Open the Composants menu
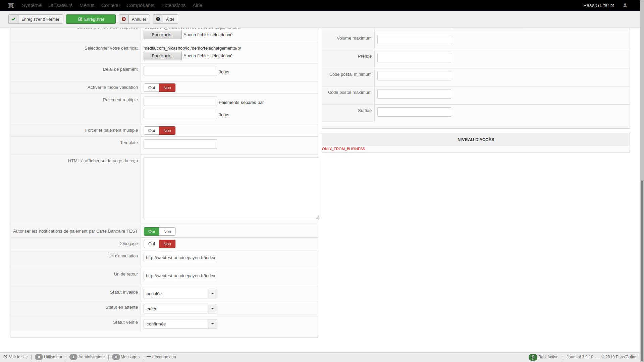Image resolution: width=644 pixels, height=362 pixels. (x=140, y=5)
